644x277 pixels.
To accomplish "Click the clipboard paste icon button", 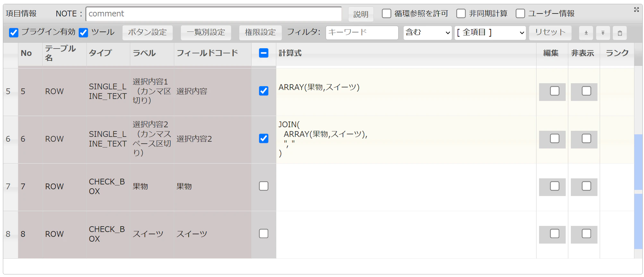I will pos(620,33).
